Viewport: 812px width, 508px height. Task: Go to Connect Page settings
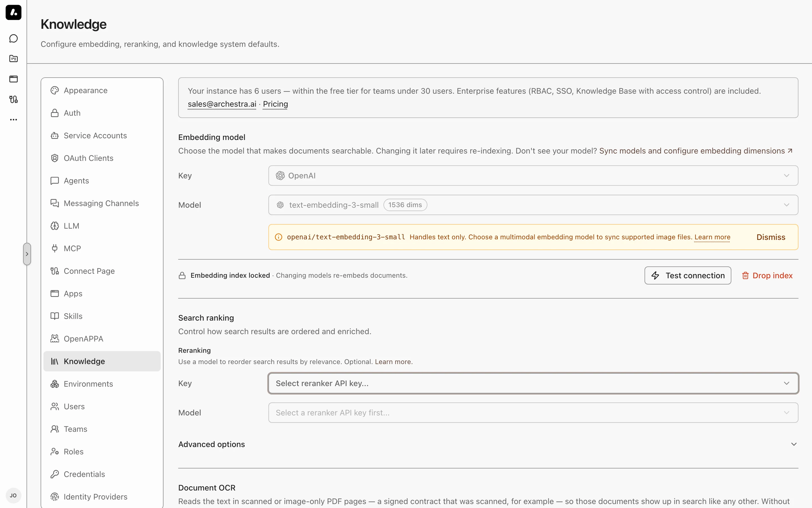point(102,271)
